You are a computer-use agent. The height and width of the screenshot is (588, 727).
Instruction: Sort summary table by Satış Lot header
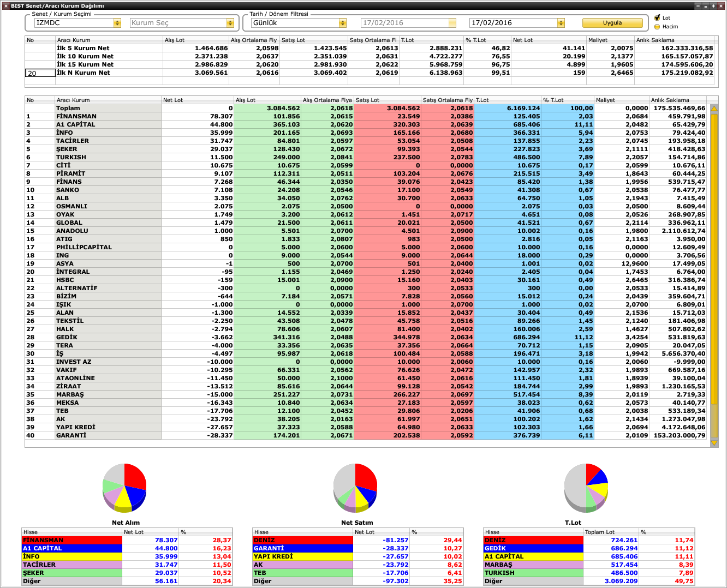click(313, 40)
